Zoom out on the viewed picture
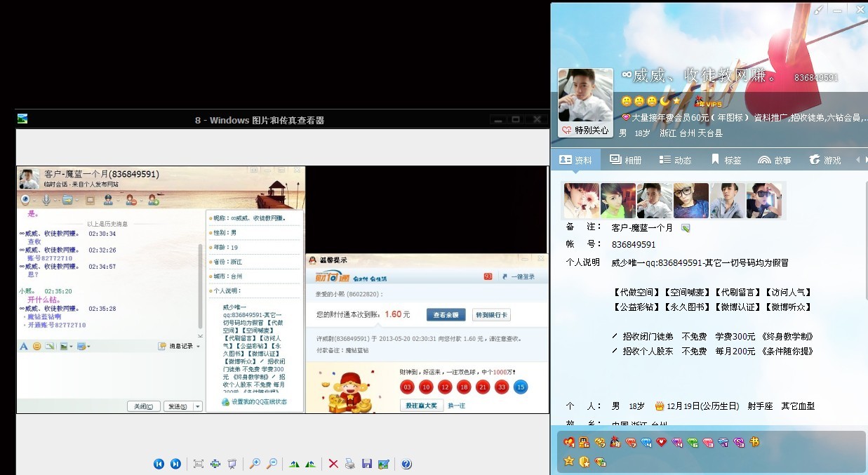This screenshot has width=868, height=475. tap(272, 464)
